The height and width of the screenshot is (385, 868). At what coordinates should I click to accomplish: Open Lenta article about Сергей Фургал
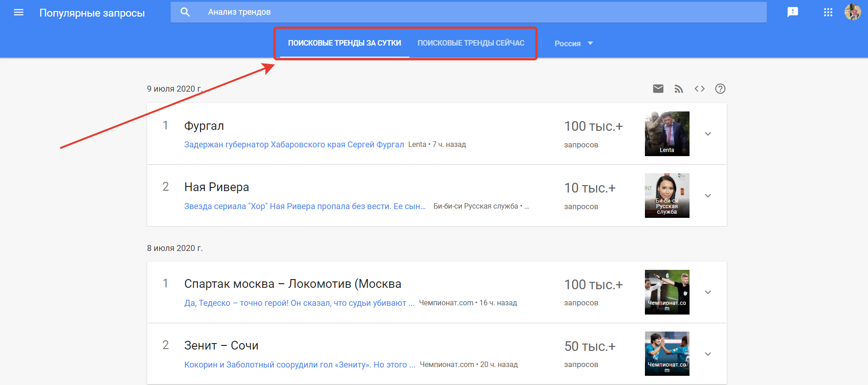click(294, 145)
